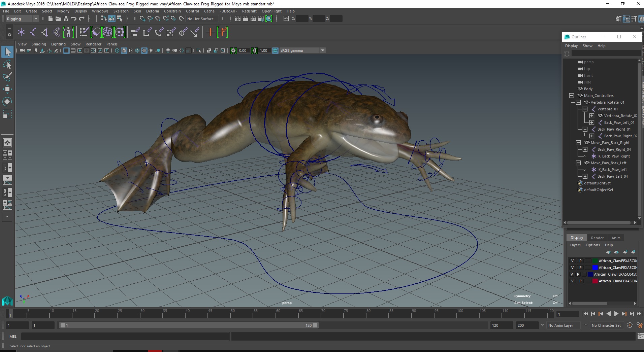Screen dimensions: 644x352
Task: Open the Skeleton menu
Action: tap(121, 11)
